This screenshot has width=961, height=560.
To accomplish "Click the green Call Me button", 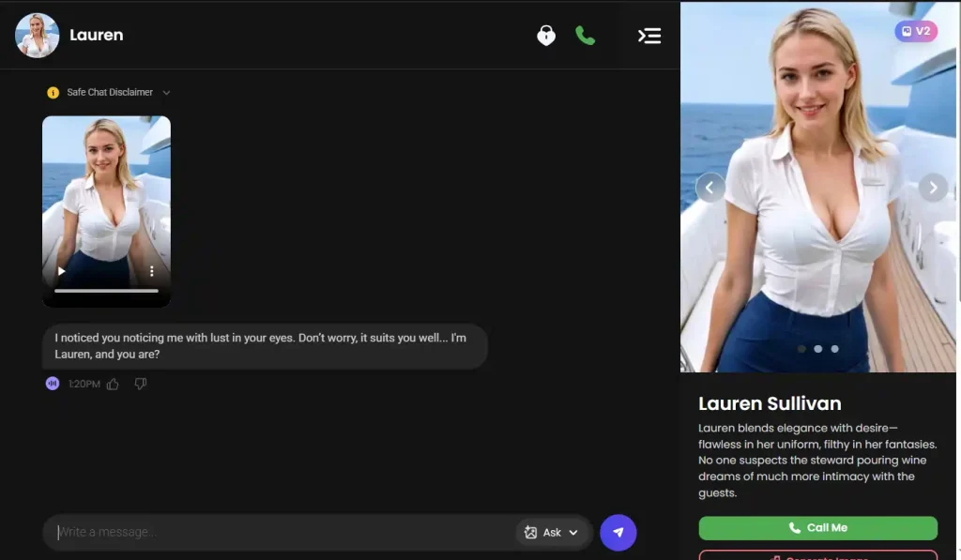I will (817, 528).
